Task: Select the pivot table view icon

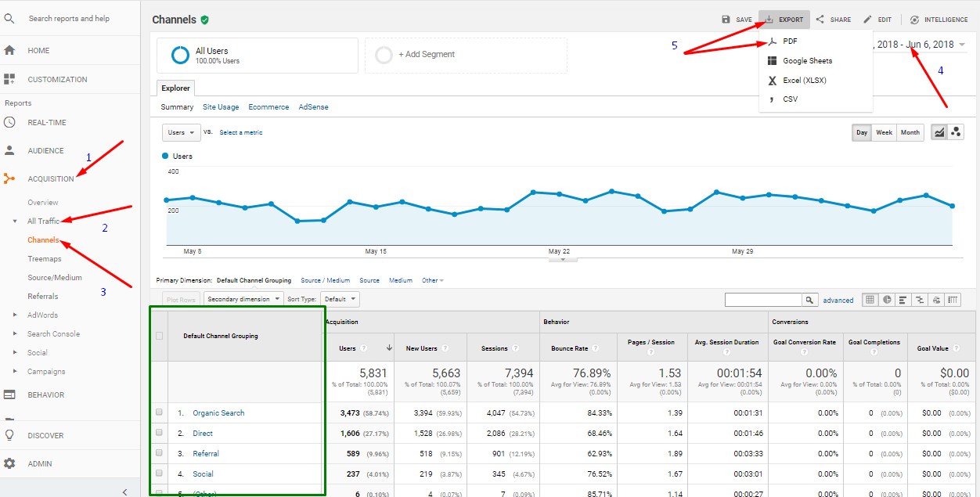Action: [x=953, y=300]
